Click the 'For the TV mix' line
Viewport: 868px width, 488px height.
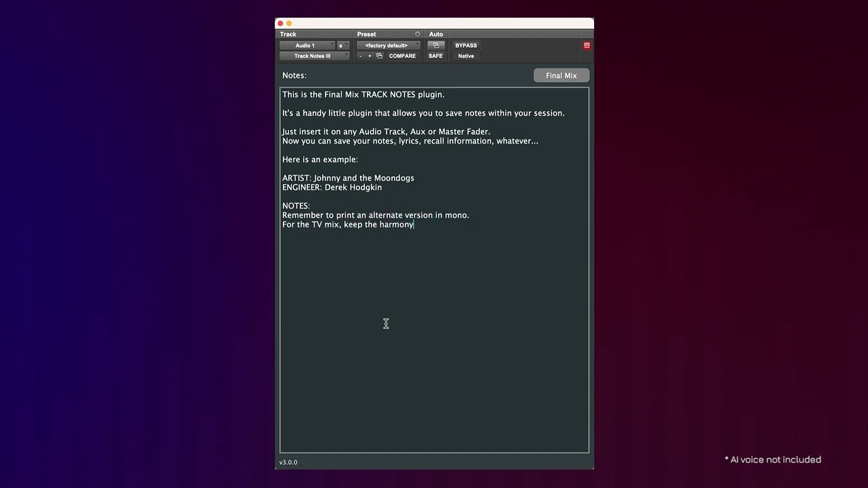[x=348, y=224]
